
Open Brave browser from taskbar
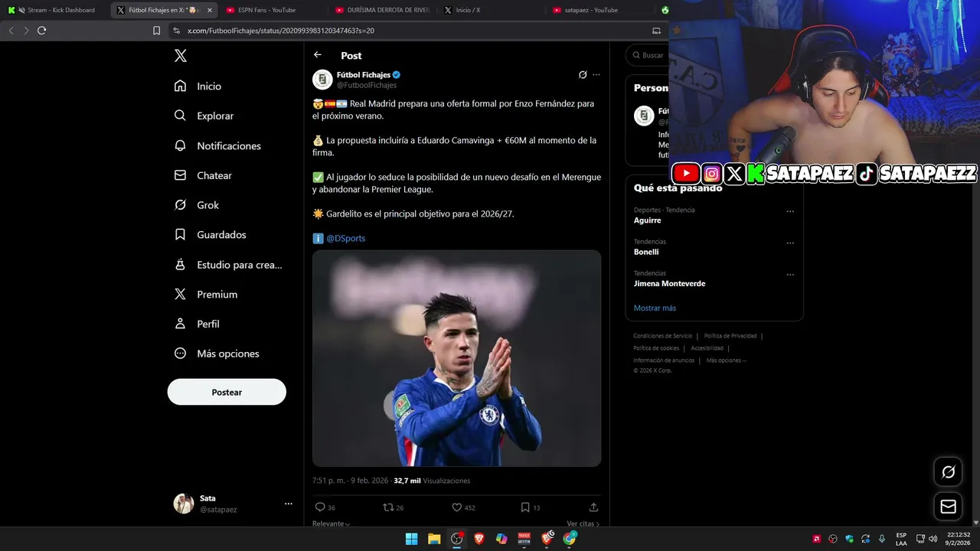(x=479, y=539)
